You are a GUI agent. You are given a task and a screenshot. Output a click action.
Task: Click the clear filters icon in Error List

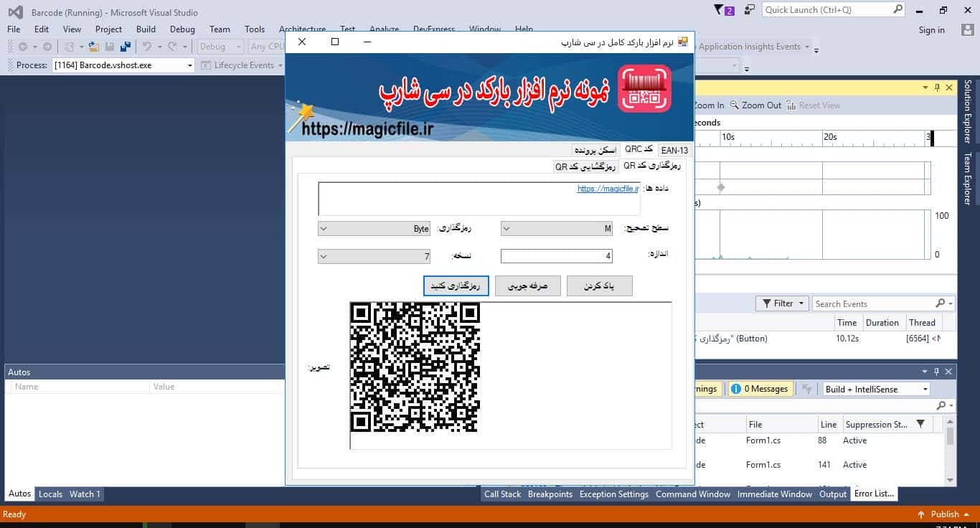point(807,389)
